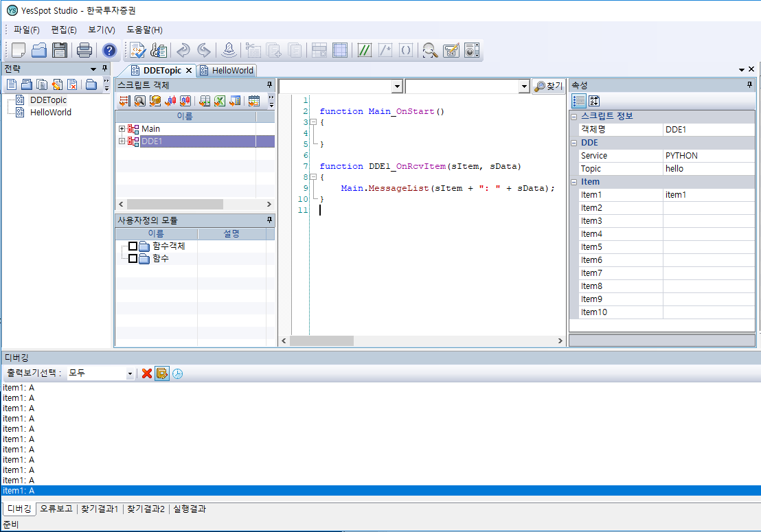Viewport: 761px width, 532px height.
Task: Click the clock icon in the debugging toolbar
Action: 177,373
